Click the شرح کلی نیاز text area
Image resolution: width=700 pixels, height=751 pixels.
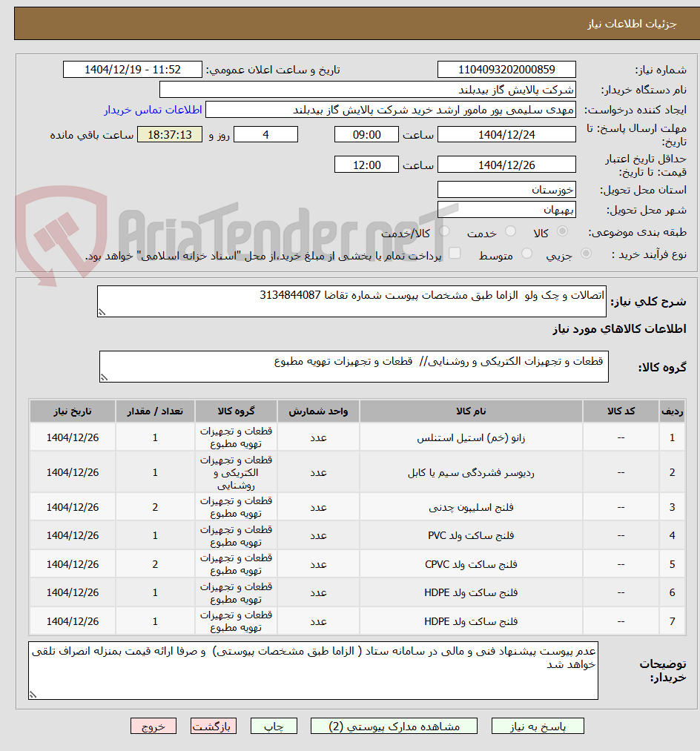coord(351,301)
